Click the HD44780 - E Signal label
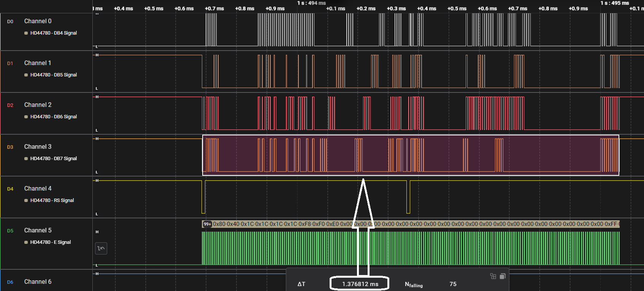644x291 pixels. tap(51, 242)
